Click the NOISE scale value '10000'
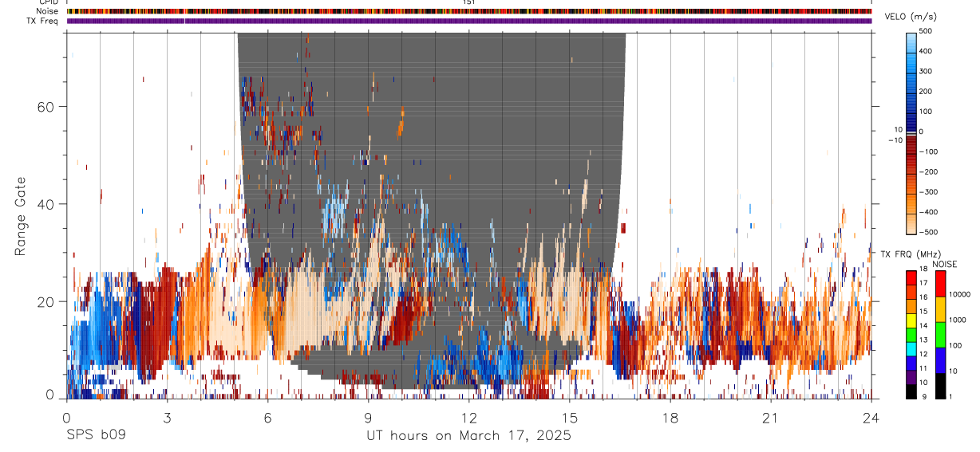This screenshot has width=980, height=452. pyautogui.click(x=958, y=294)
